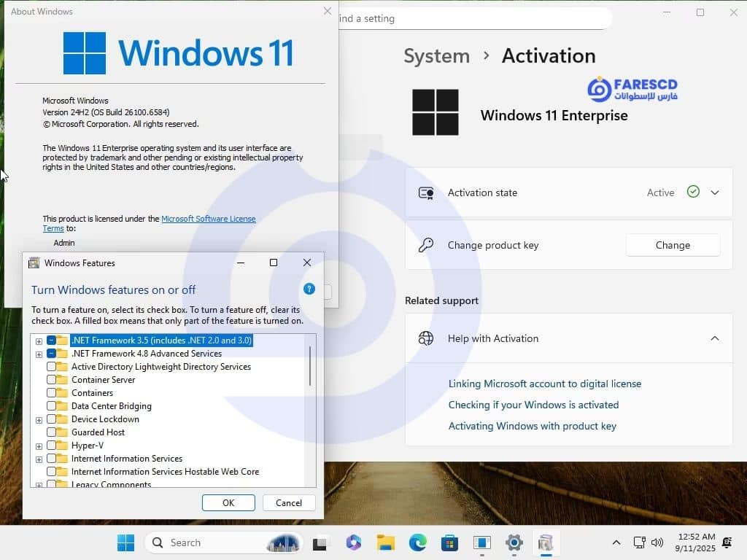
Task: Click the taskbar Search box
Action: pos(223,542)
